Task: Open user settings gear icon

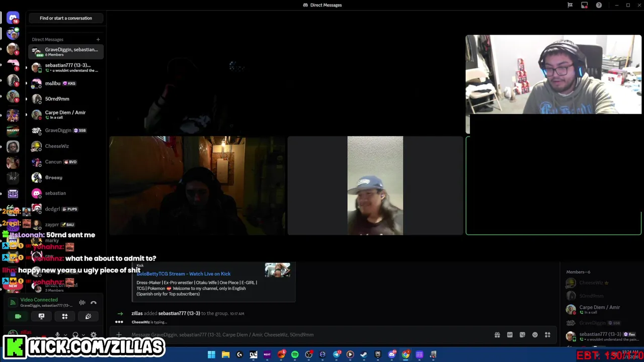Action: pos(94,335)
